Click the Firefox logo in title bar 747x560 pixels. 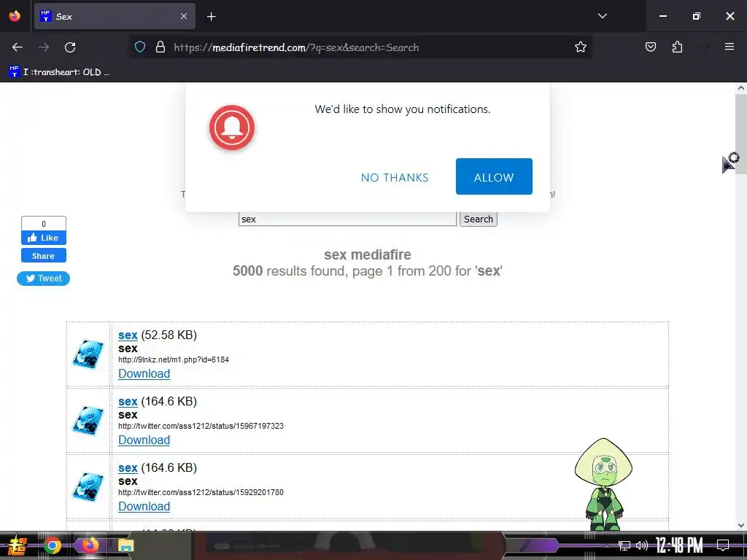pyautogui.click(x=15, y=16)
